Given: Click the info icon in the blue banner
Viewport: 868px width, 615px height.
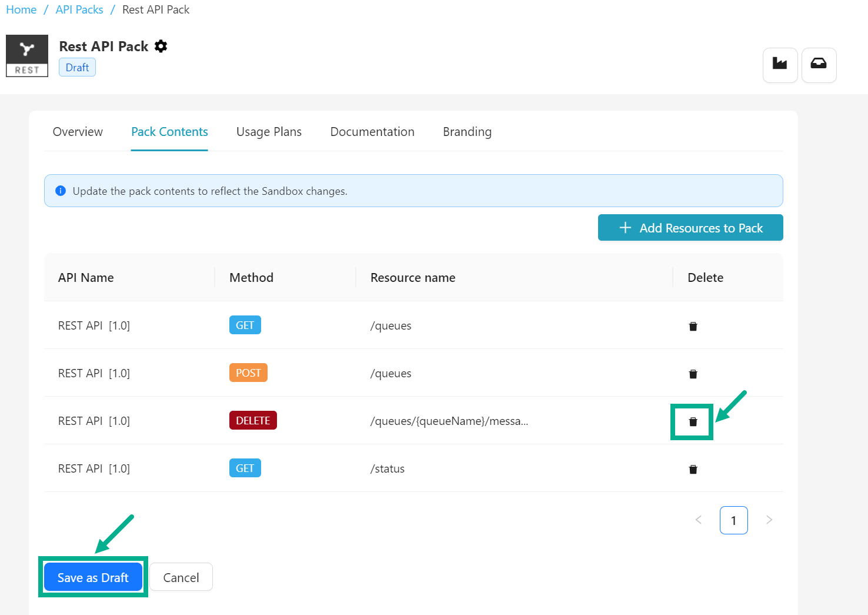Looking at the screenshot, I should coord(61,191).
